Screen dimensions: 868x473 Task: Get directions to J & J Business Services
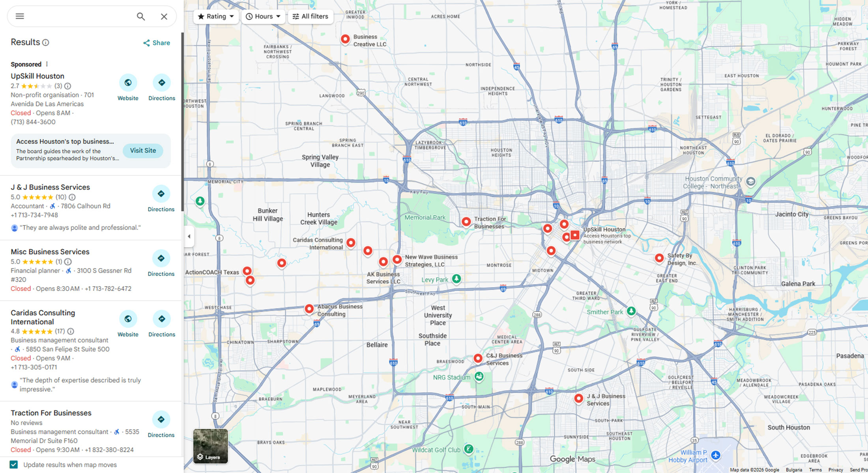point(161,194)
